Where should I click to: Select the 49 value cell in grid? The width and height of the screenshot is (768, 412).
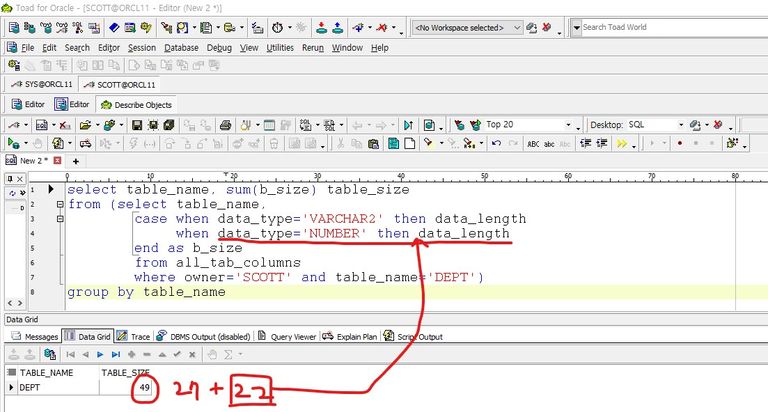click(126, 388)
